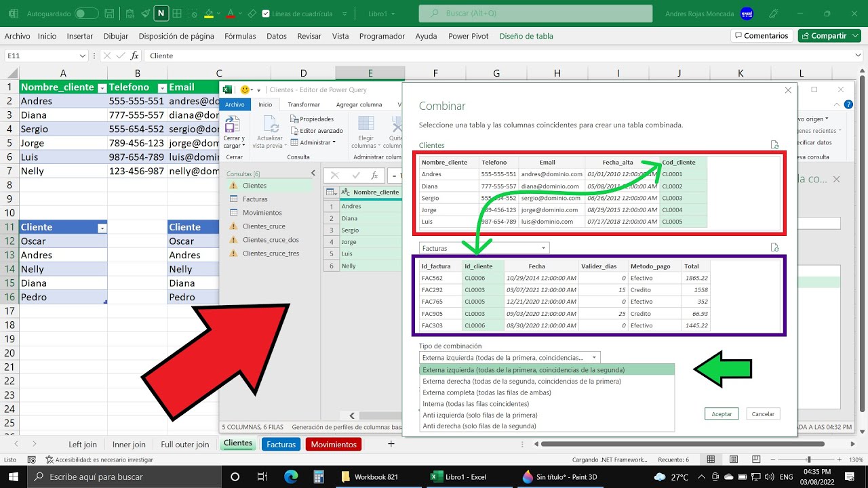Collapse the Consultas pane chevron
This screenshot has width=868, height=488.
313,174
